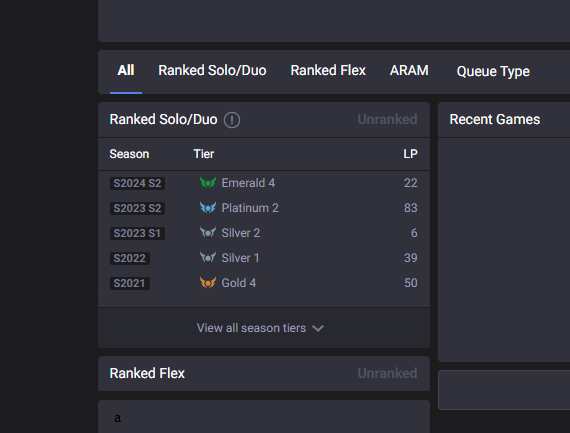Click the chevron next to View all season tiers
The height and width of the screenshot is (433, 570).
tap(318, 328)
